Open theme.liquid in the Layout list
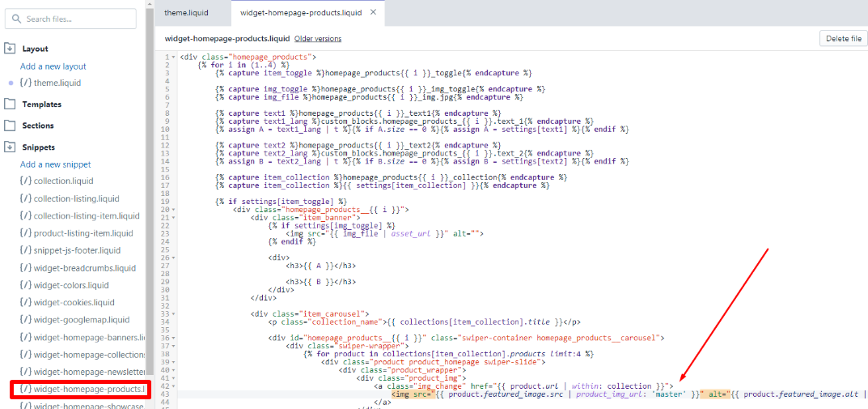The width and height of the screenshot is (868, 409). pyautogui.click(x=57, y=83)
